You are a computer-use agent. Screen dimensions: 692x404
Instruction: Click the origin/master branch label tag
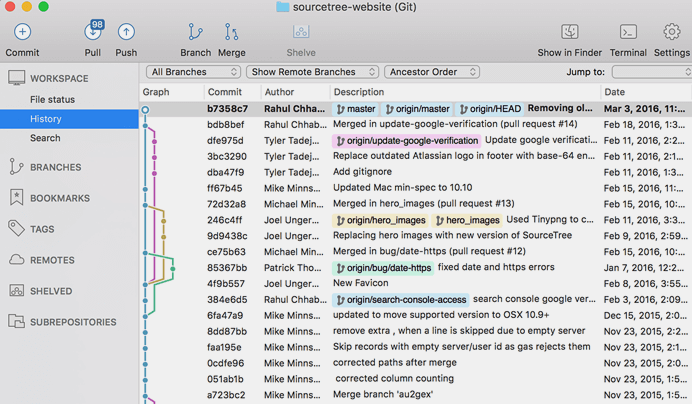click(x=417, y=109)
